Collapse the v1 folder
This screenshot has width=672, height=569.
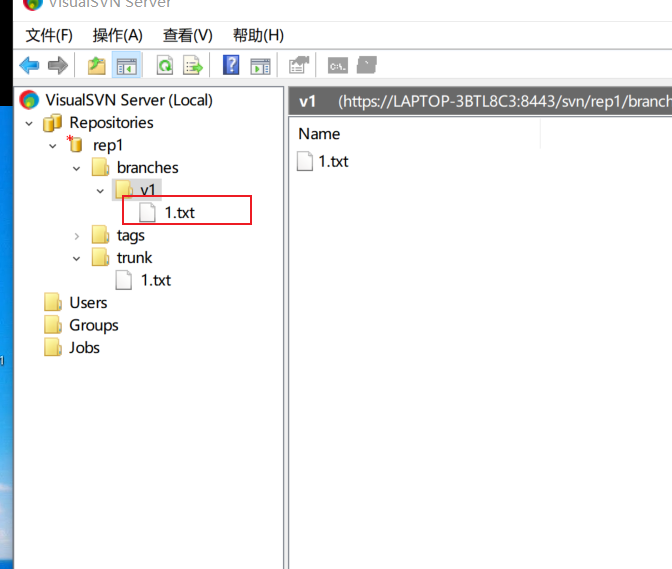coord(100,191)
